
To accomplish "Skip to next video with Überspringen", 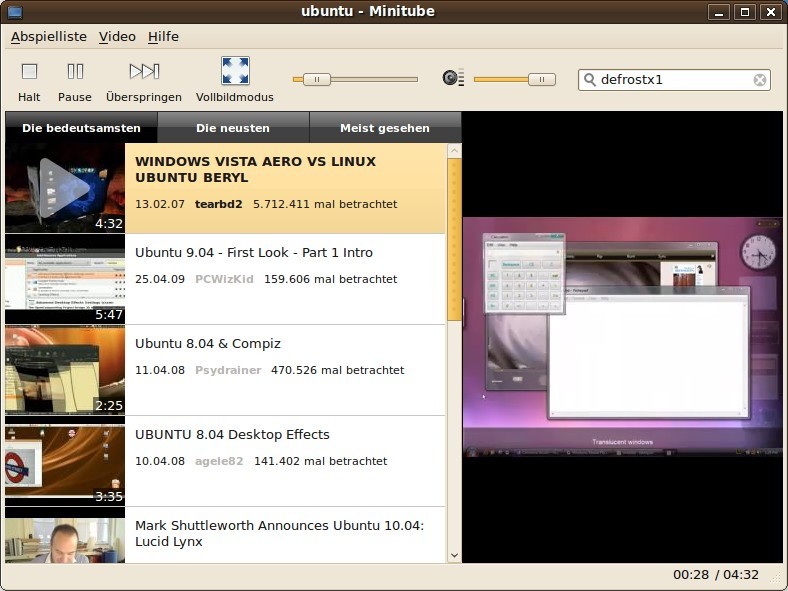I will 144,81.
